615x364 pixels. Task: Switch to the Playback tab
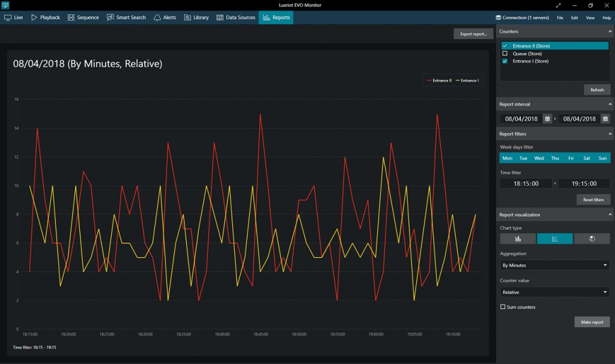tap(45, 17)
